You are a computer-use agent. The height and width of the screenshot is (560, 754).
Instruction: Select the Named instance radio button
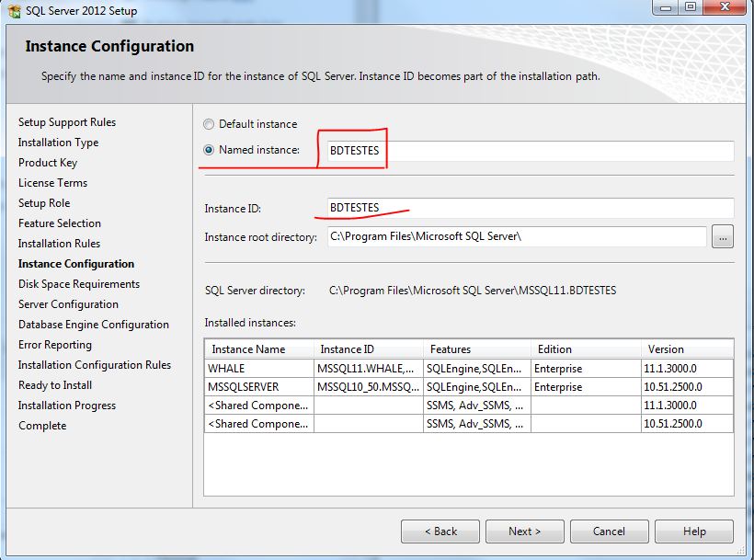click(208, 150)
